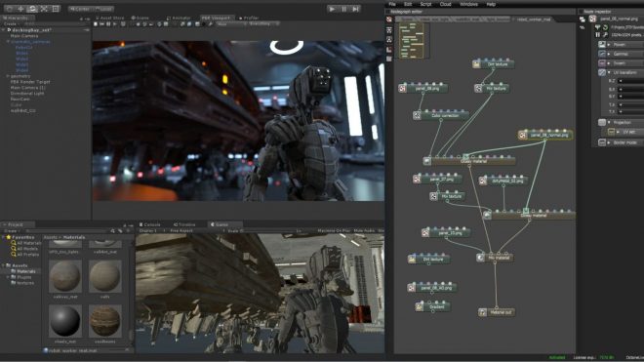Switch to the Animator tab
Screen dimensions: 644x362
[x=179, y=19]
